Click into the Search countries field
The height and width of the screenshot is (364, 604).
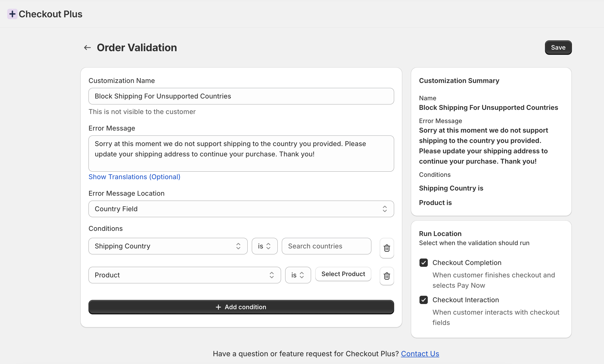pos(326,246)
